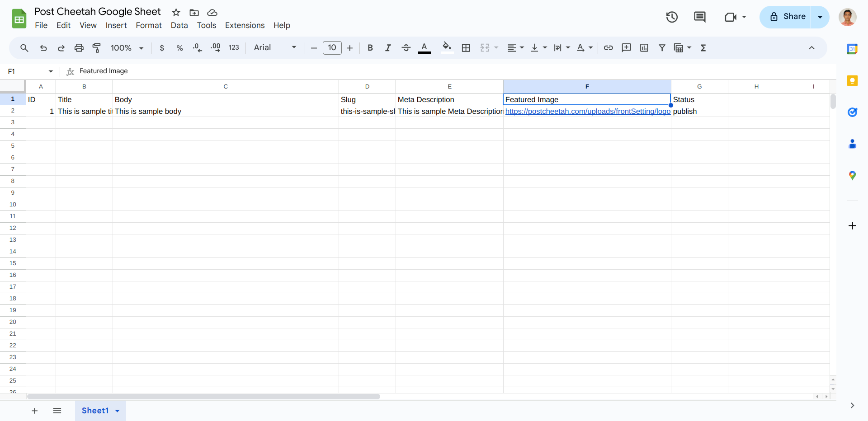Undo the last action
The image size is (868, 421).
pyautogui.click(x=43, y=48)
